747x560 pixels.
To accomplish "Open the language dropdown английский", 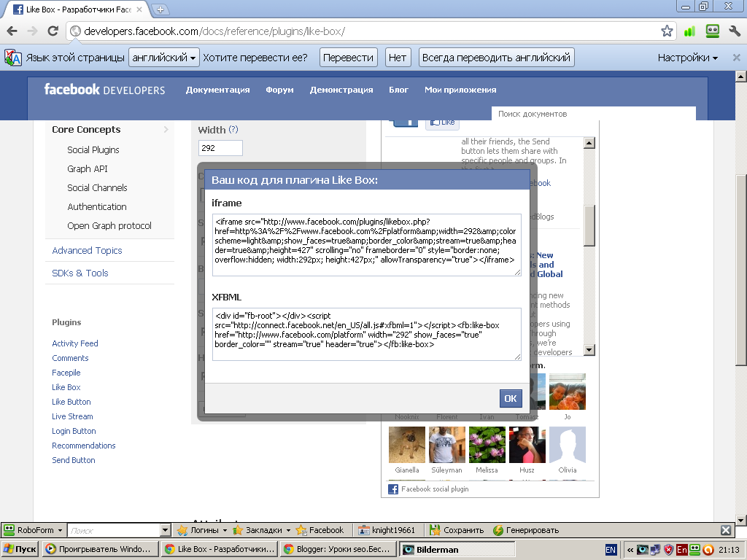I will tap(164, 58).
